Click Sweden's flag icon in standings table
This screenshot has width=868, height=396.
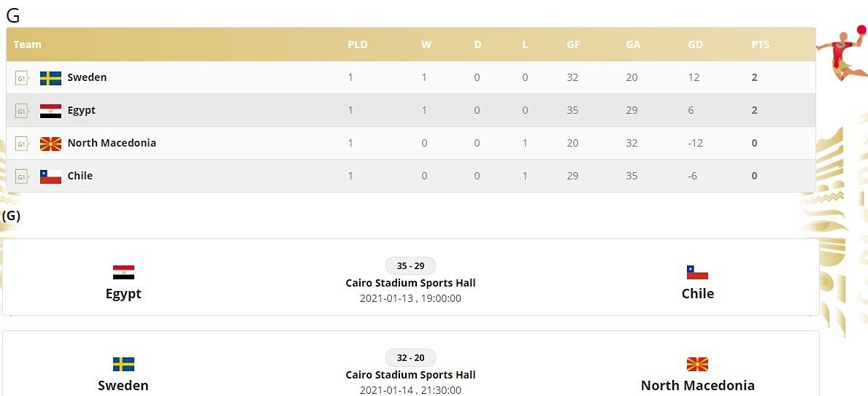(50, 78)
